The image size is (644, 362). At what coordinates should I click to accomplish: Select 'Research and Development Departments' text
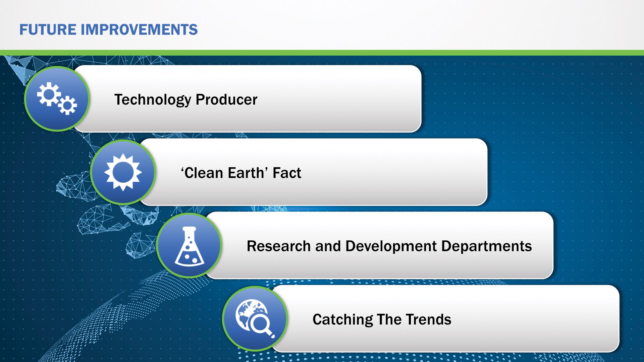[x=389, y=246]
